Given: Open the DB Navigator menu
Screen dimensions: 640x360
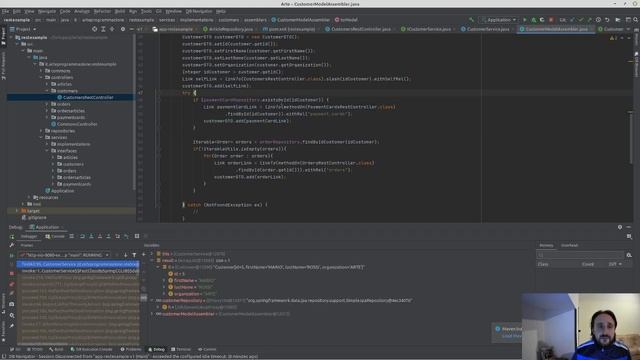Looking at the screenshot, I should click(199, 11).
